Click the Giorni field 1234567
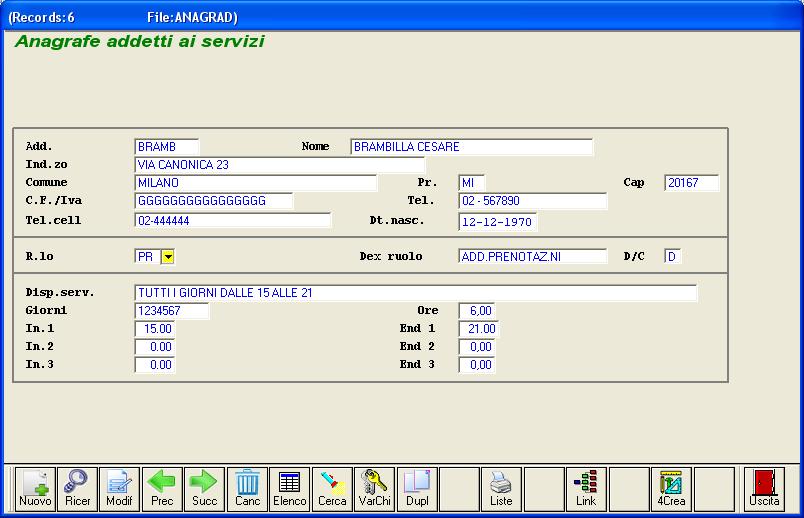This screenshot has height=518, width=804. pyautogui.click(x=172, y=311)
